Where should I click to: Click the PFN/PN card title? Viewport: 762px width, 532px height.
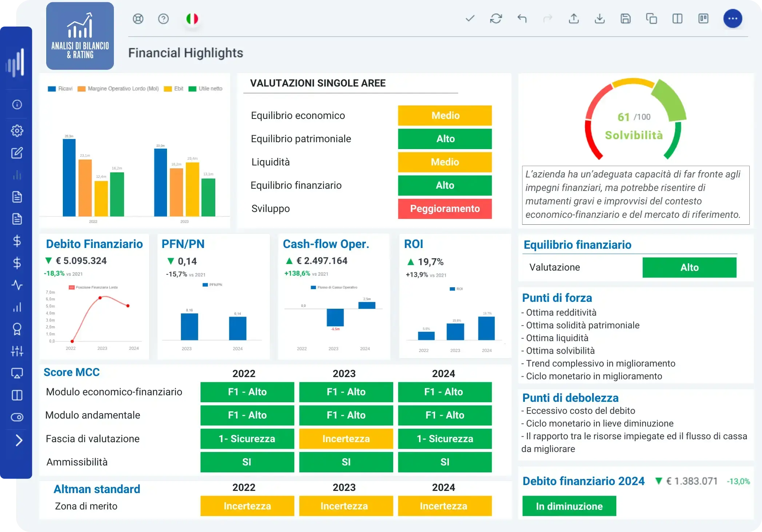coord(183,244)
